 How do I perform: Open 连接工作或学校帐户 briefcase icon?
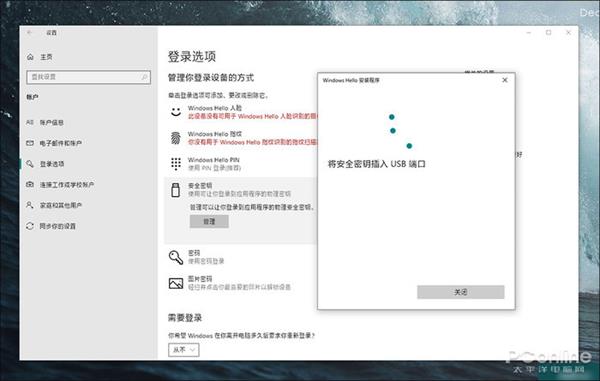pyautogui.click(x=30, y=184)
